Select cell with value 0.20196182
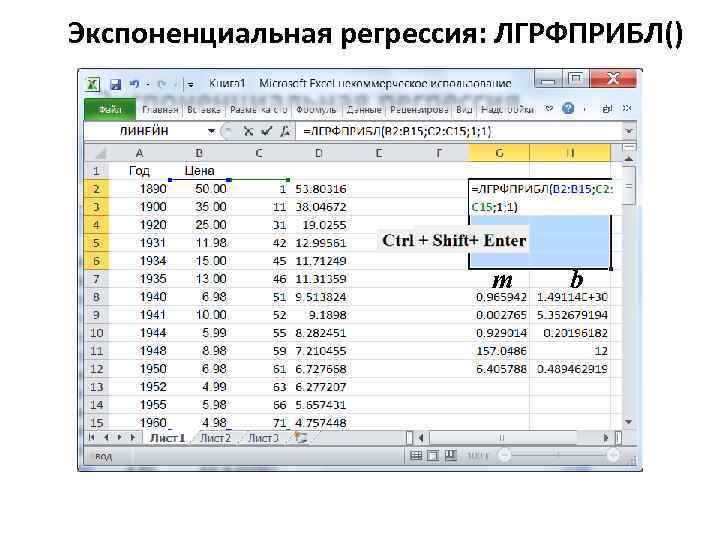 point(570,332)
